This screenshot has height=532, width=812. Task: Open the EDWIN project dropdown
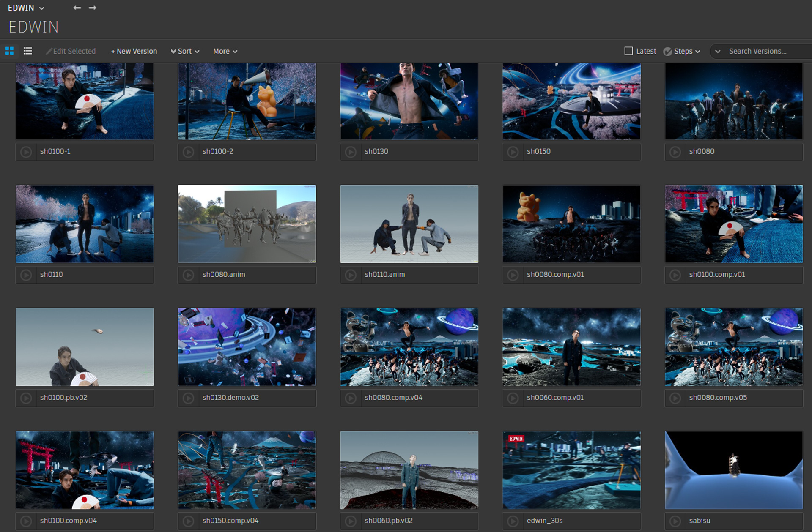[x=26, y=8]
